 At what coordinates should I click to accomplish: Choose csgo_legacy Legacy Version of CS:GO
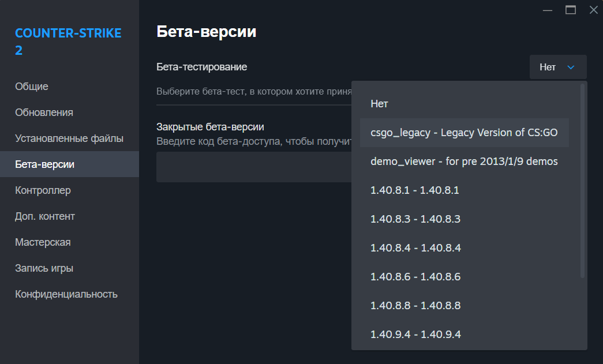[464, 133]
